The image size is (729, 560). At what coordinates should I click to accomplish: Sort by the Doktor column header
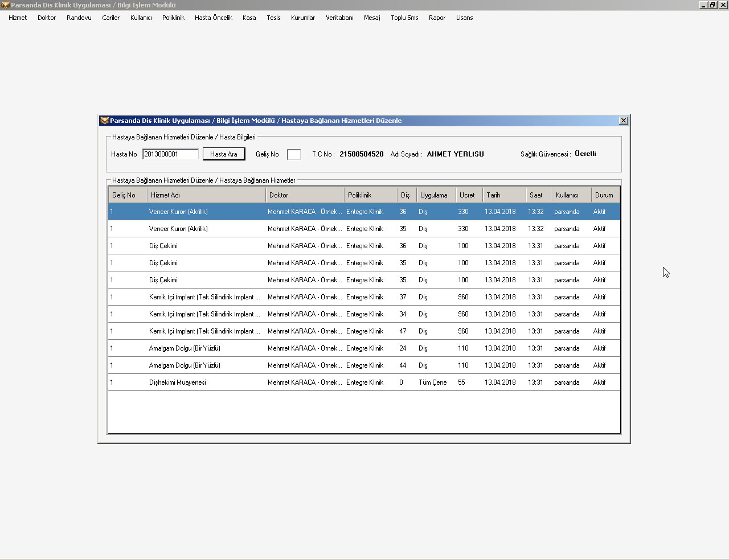(305, 195)
